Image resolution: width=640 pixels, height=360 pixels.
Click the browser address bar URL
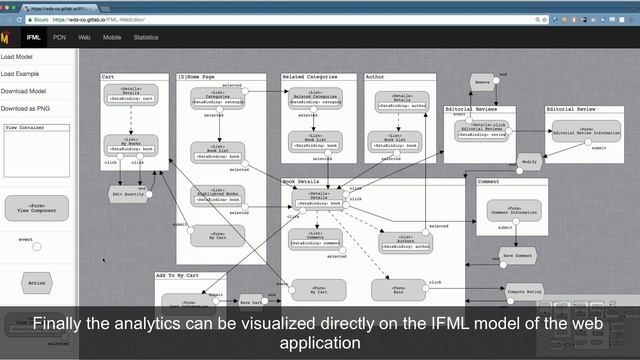point(99,20)
